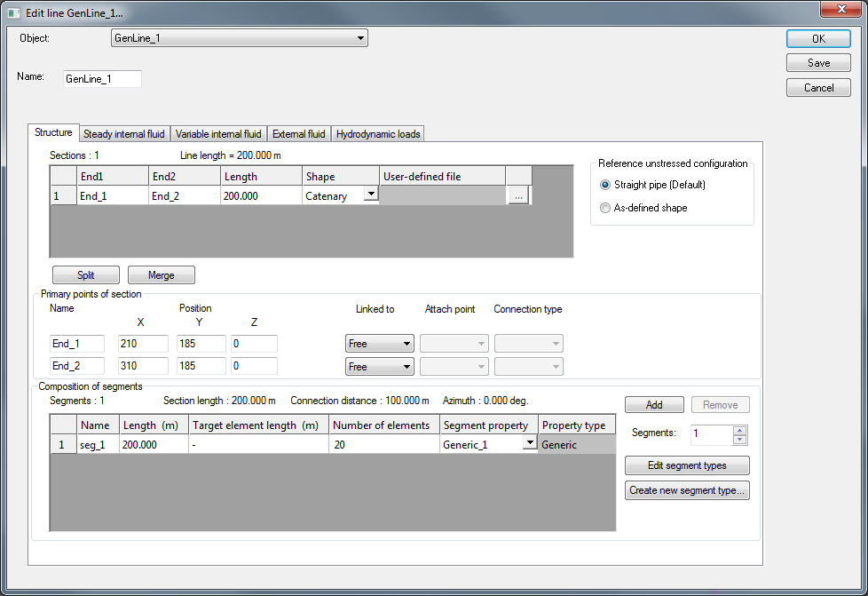868x596 pixels.
Task: Click the Target element length column header
Action: [258, 425]
